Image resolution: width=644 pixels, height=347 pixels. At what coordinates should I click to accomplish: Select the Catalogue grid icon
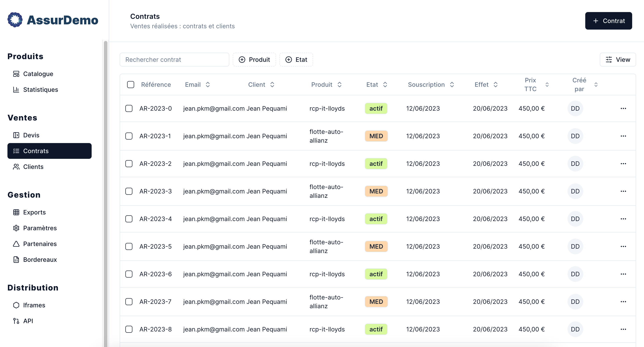[16, 74]
